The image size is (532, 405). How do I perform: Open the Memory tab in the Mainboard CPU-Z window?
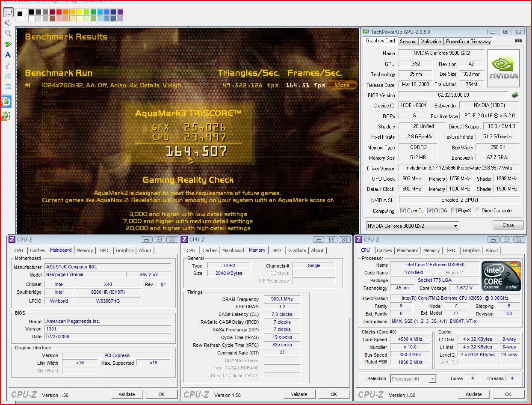85,250
